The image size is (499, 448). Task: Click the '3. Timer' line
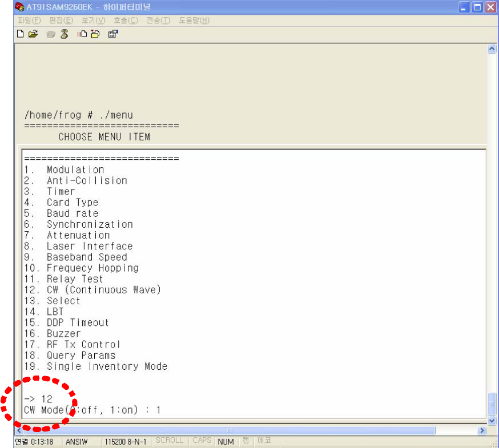(x=50, y=192)
